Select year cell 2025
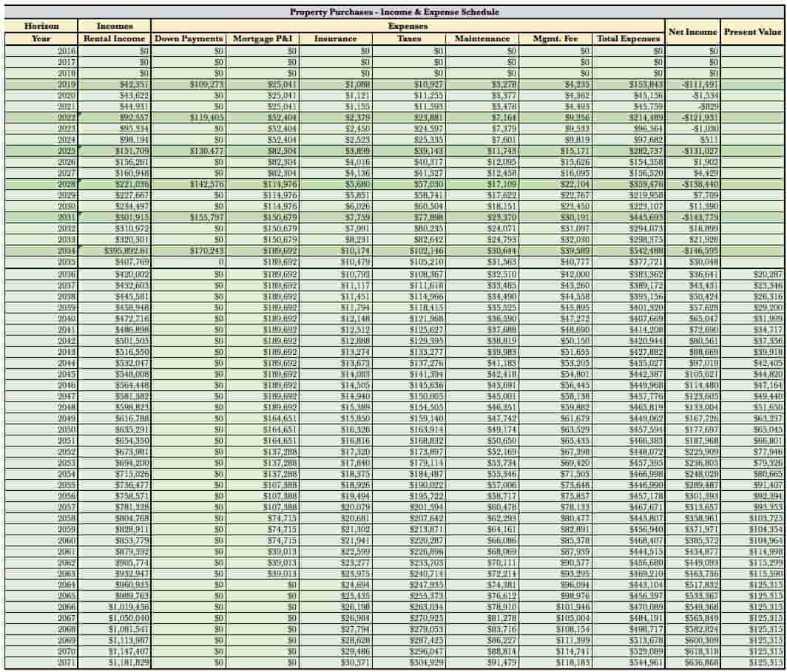 [x=41, y=151]
